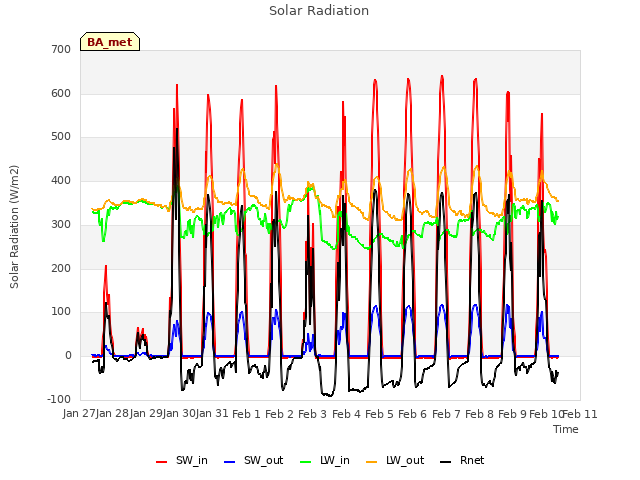Click the Feb 5 x-axis tick label
The image size is (640, 480).
tap(379, 414)
